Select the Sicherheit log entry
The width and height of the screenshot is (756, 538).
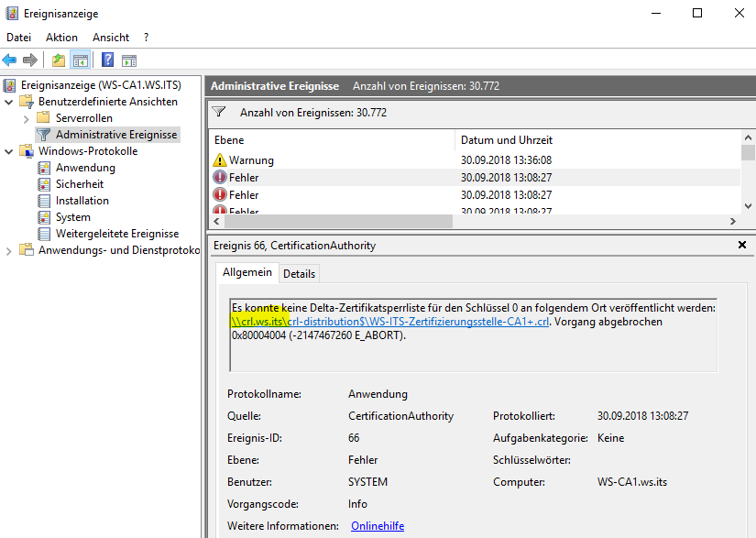(80, 184)
